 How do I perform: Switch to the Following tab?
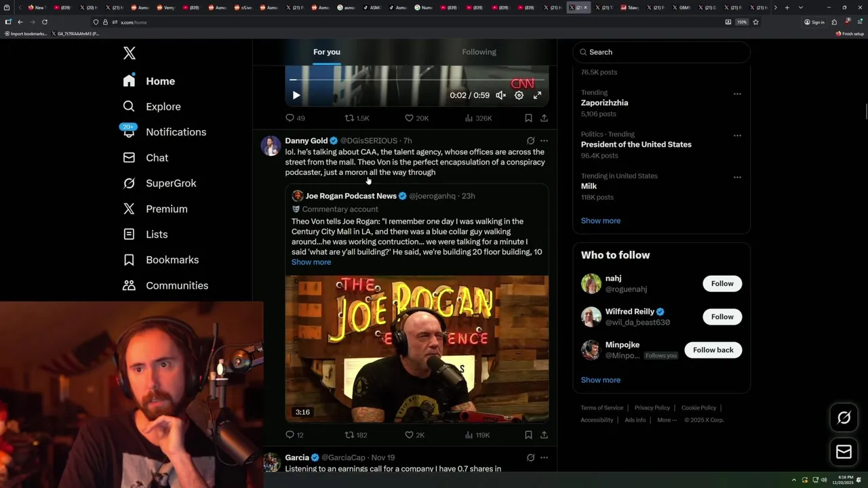479,52
